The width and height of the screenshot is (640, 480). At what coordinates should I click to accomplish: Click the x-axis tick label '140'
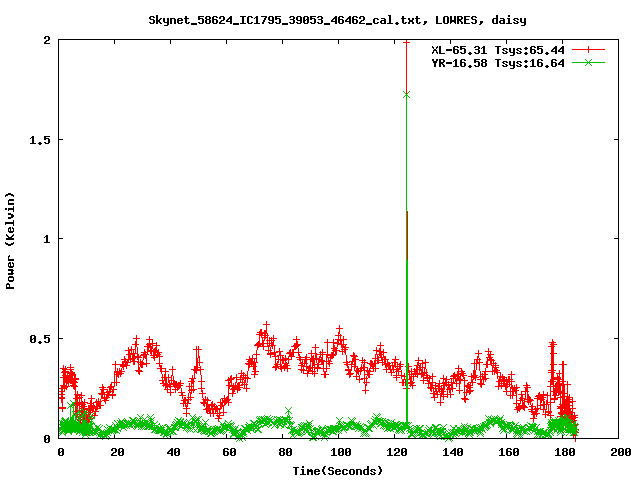(453, 452)
